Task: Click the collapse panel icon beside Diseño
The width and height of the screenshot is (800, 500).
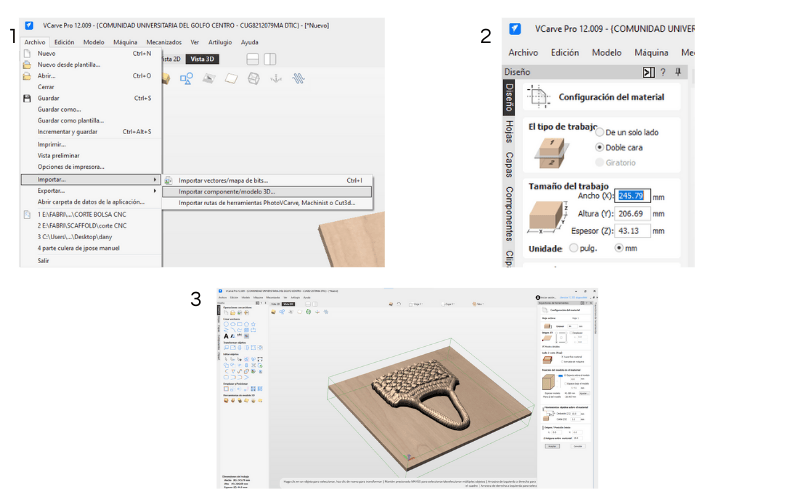Action: (x=648, y=72)
